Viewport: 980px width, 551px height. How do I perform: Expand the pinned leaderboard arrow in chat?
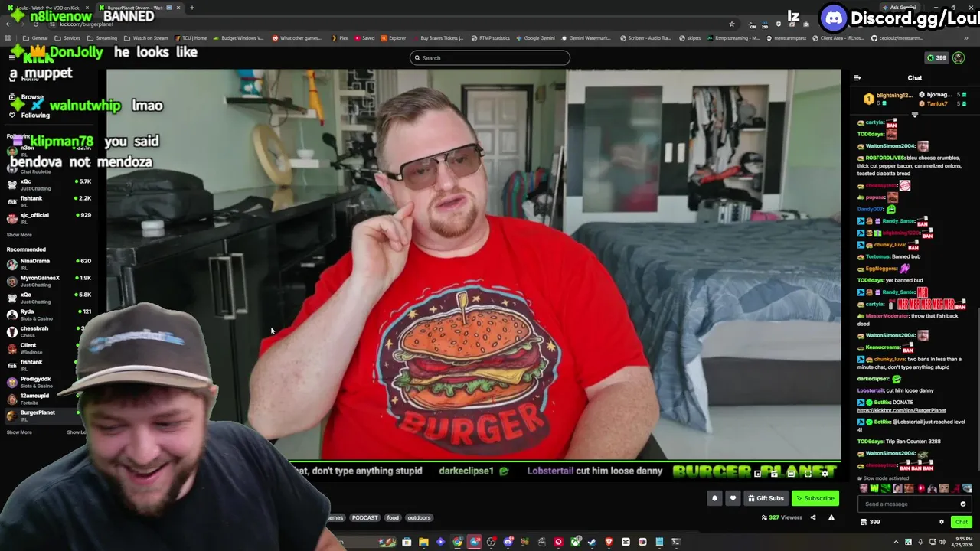point(914,114)
